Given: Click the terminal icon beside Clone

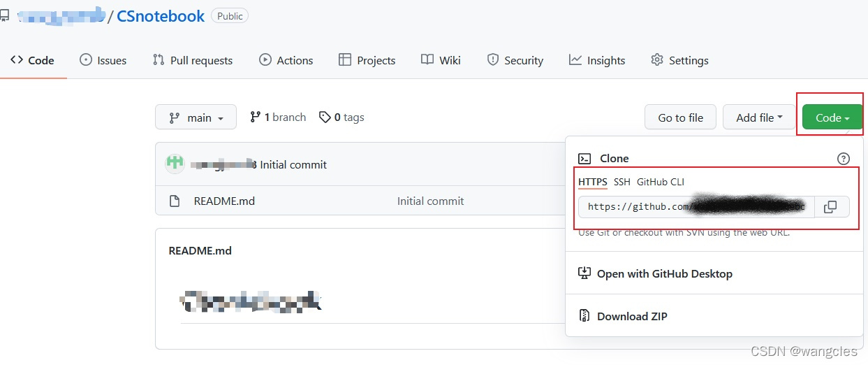Looking at the screenshot, I should [x=585, y=159].
